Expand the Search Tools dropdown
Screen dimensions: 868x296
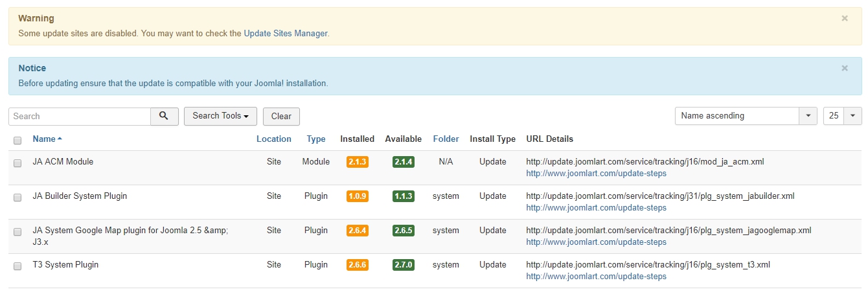220,116
